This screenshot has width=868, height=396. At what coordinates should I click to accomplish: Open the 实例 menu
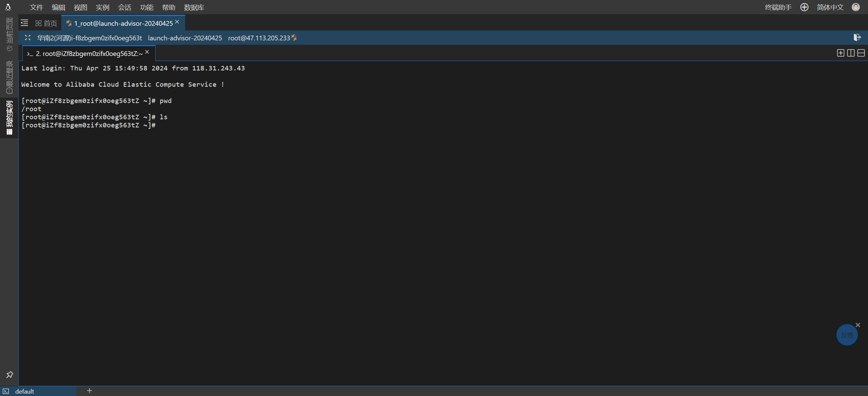pos(102,7)
